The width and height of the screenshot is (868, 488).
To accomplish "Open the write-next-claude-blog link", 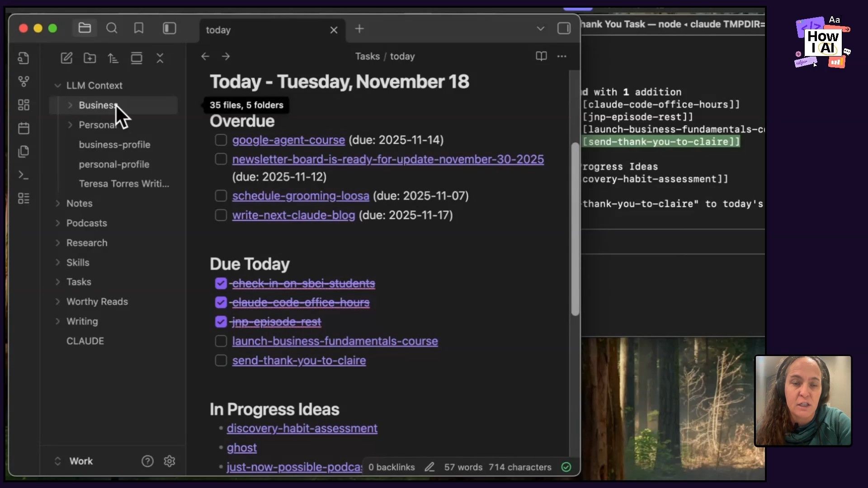I will pyautogui.click(x=294, y=215).
